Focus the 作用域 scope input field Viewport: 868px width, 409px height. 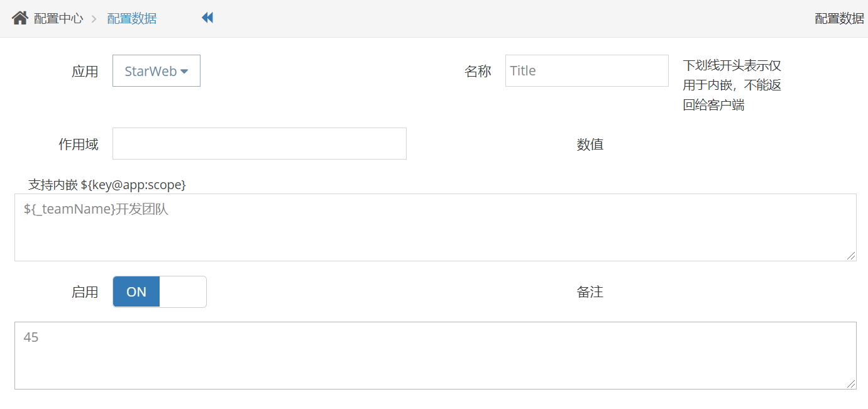click(x=260, y=144)
